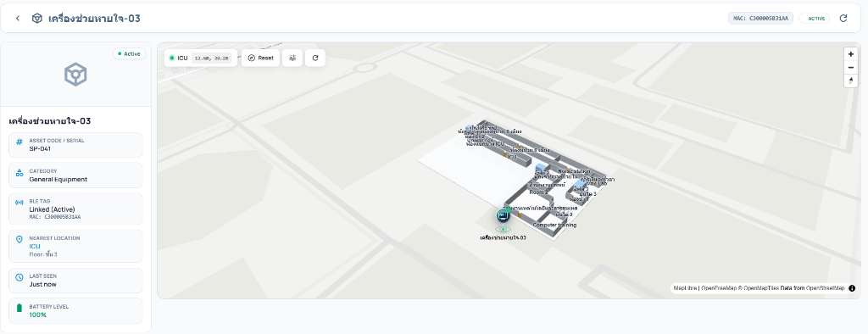The height and width of the screenshot is (334, 868).
Task: Click the BLE Tag signal icon
Action: [19, 202]
